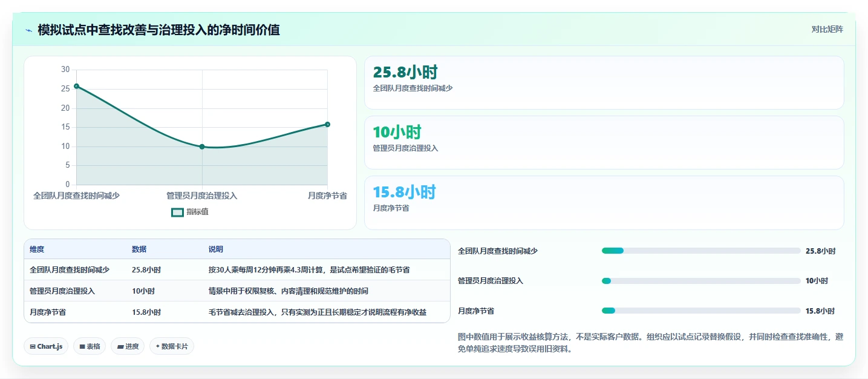Click table cell 全团队月度查找时间减少
This screenshot has height=379, width=868.
pyautogui.click(x=70, y=270)
